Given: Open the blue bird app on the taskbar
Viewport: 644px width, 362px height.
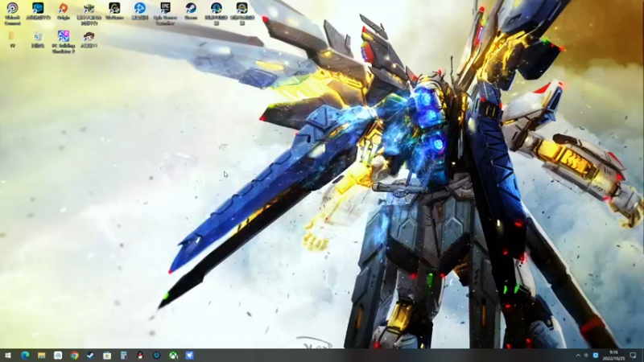Looking at the screenshot, I should [x=189, y=356].
